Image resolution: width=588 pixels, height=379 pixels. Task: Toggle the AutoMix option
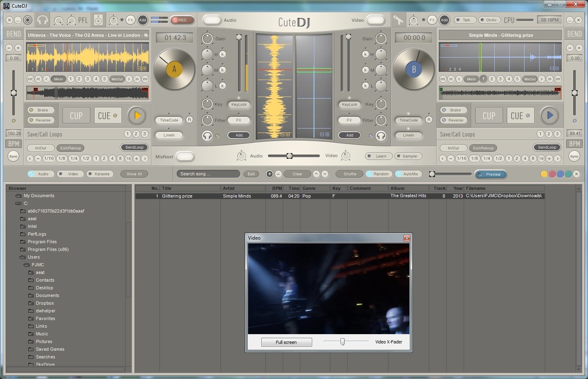pyautogui.click(x=408, y=174)
